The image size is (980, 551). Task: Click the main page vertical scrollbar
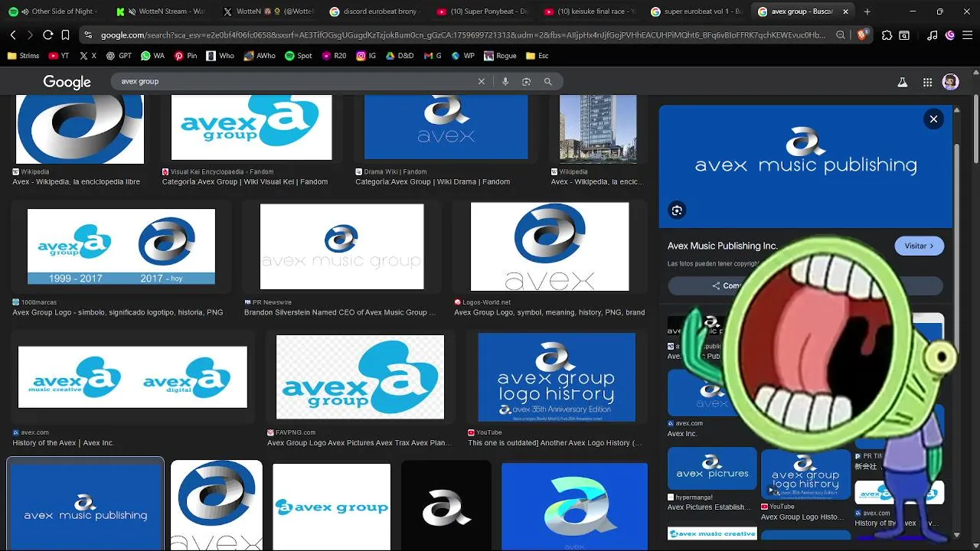pos(975,130)
